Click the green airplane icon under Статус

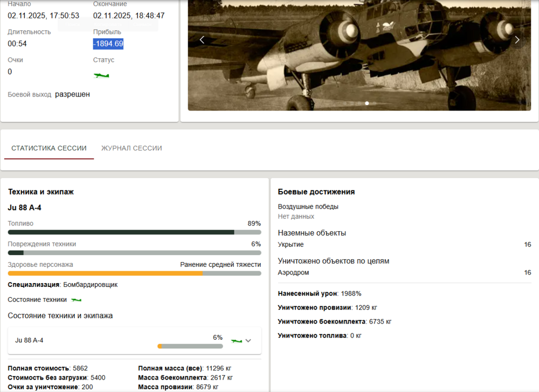pos(102,75)
